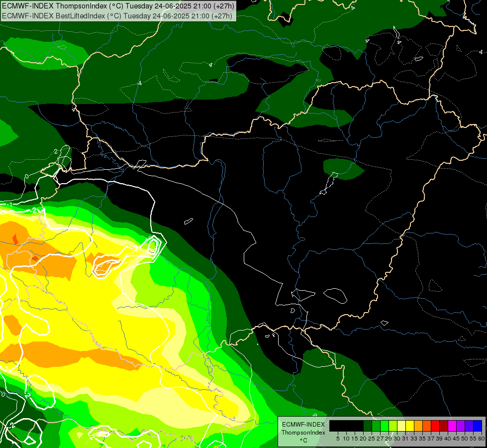487x448 pixels.
Task: Click the legend scale value 50
Action: pos(465,439)
